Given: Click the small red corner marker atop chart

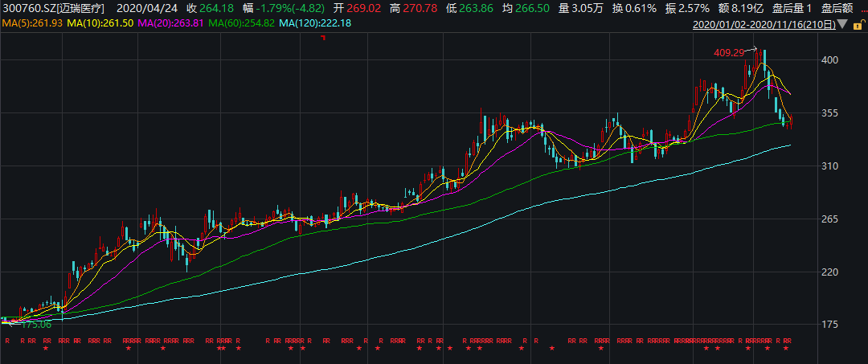Looking at the screenshot, I should tap(323, 39).
